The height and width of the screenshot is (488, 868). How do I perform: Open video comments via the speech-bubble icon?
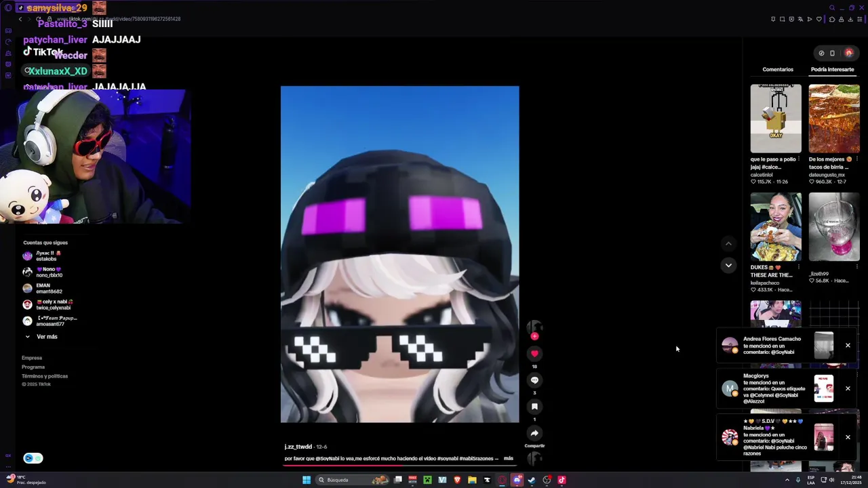click(x=534, y=380)
